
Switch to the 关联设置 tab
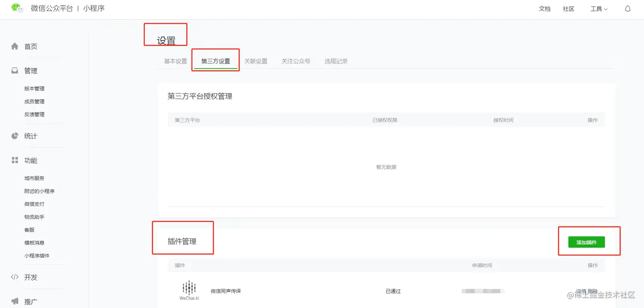click(256, 61)
